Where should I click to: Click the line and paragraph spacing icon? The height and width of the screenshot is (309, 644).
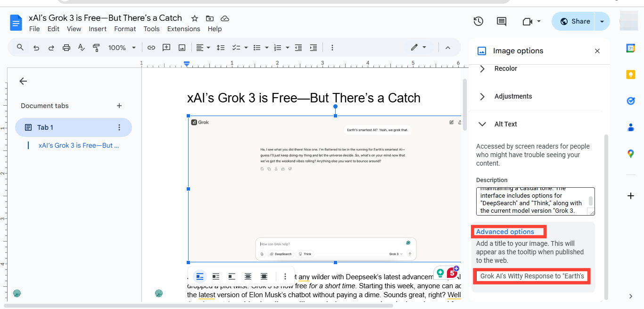coord(221,48)
